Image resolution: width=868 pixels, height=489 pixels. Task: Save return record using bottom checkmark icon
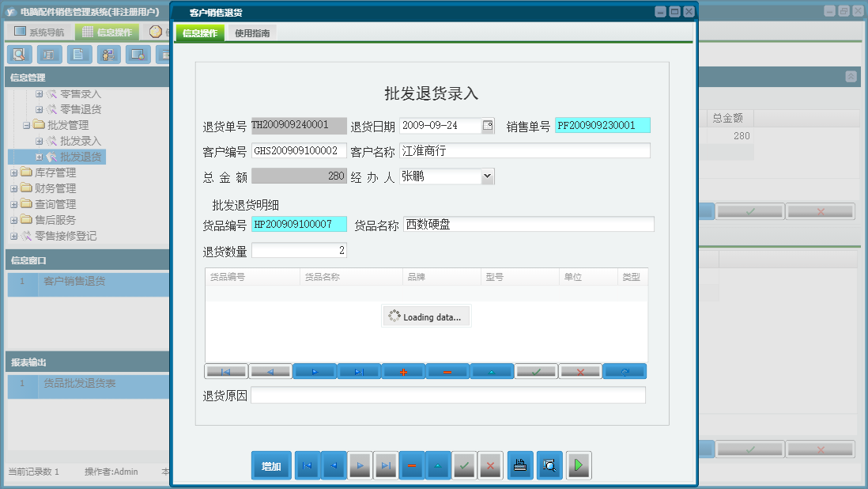point(464,466)
